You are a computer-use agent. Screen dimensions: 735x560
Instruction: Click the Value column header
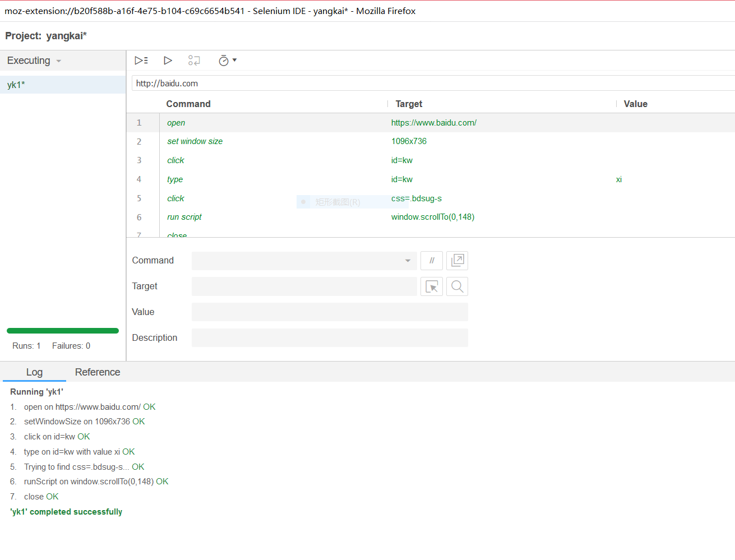(x=635, y=104)
